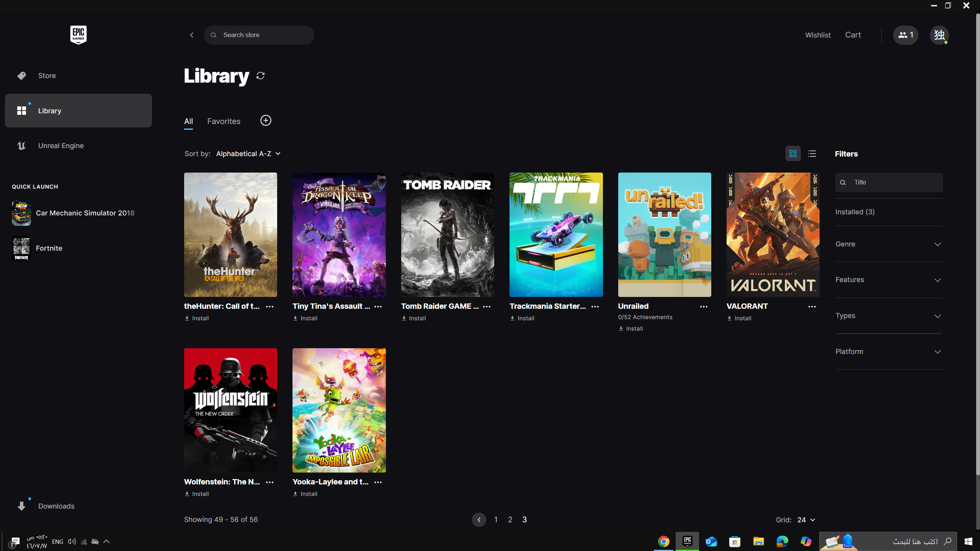
Task: Open options menu for VALORANT
Action: click(x=812, y=306)
